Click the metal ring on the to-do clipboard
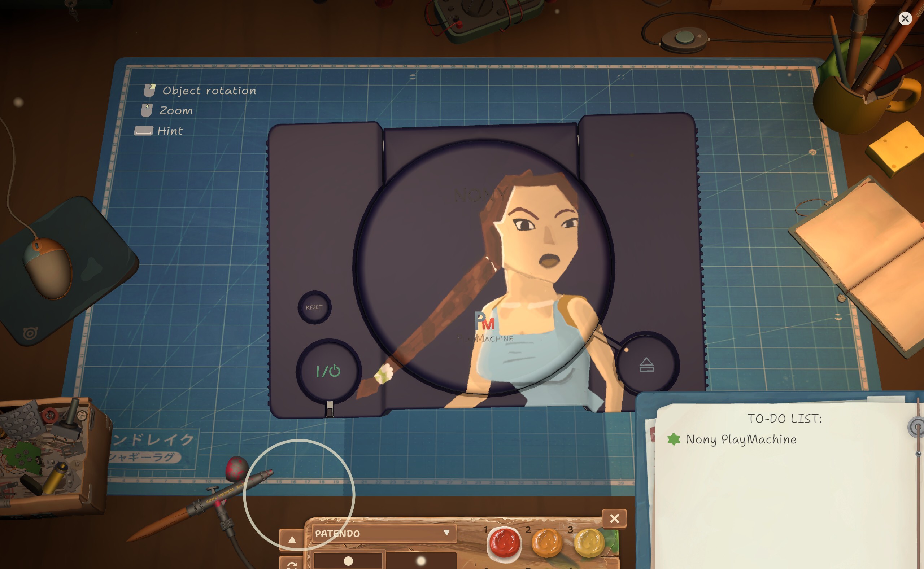The height and width of the screenshot is (569, 924). pos(916,427)
